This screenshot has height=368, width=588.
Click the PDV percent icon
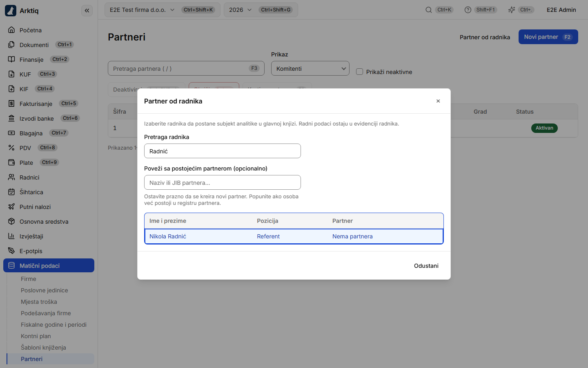(x=11, y=148)
